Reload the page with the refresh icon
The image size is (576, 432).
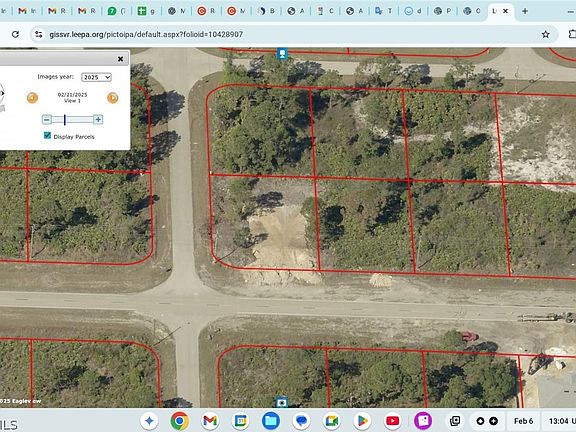15,34
